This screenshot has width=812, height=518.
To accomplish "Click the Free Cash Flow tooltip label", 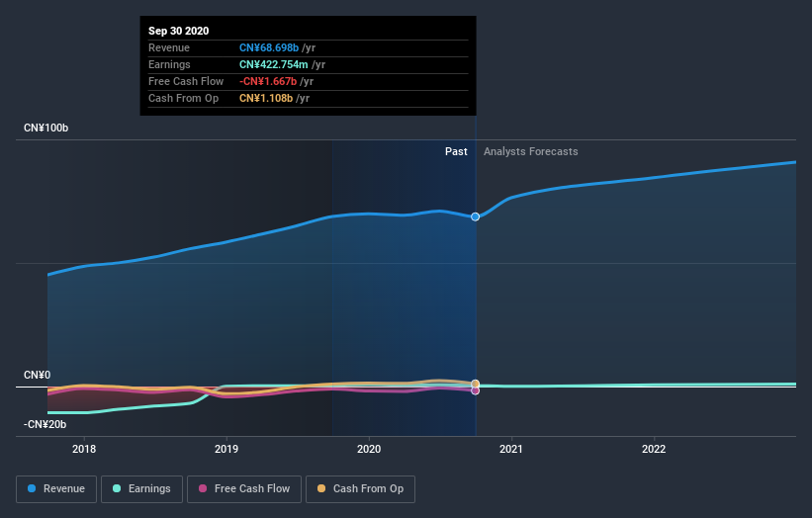I will (186, 81).
